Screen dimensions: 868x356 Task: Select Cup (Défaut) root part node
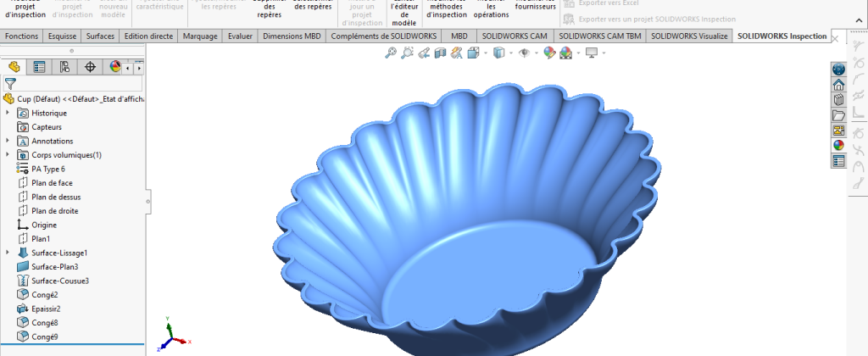74,98
